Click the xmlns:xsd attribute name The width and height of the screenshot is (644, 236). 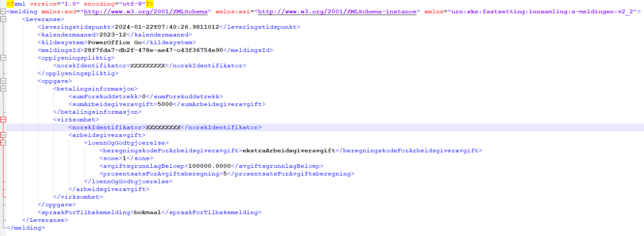(x=59, y=12)
